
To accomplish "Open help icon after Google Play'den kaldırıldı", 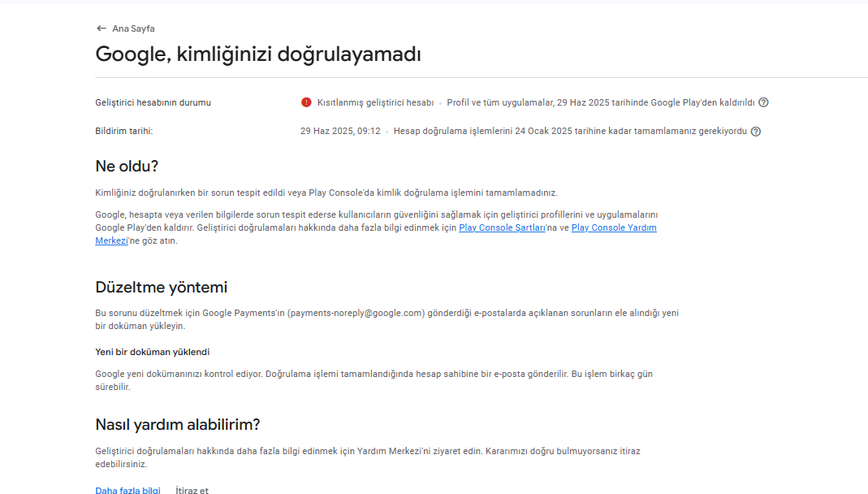I will [x=763, y=102].
